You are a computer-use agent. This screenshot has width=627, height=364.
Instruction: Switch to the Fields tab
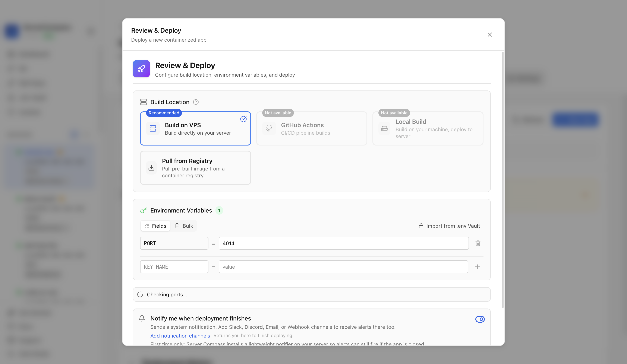(x=155, y=226)
